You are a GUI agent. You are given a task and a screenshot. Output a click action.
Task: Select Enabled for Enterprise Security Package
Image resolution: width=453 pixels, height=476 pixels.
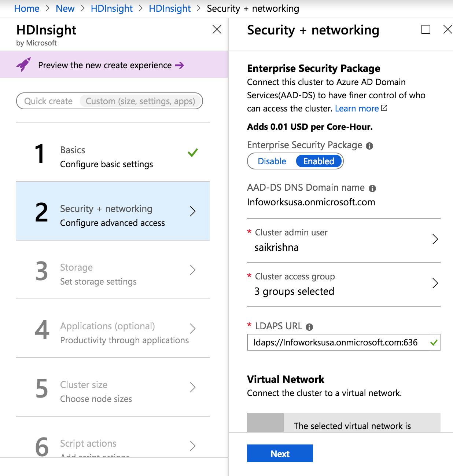point(319,161)
